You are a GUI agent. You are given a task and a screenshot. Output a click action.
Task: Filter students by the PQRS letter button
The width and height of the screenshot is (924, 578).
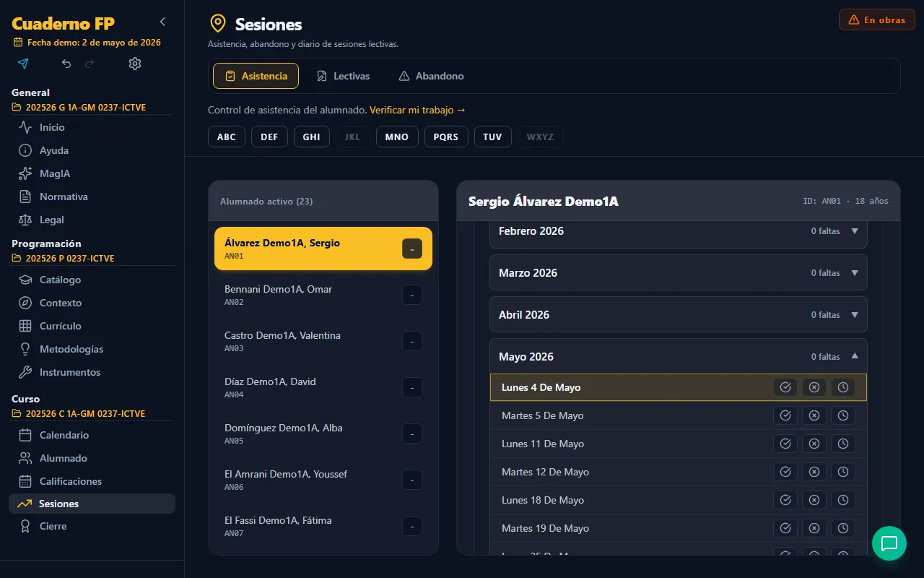click(446, 137)
